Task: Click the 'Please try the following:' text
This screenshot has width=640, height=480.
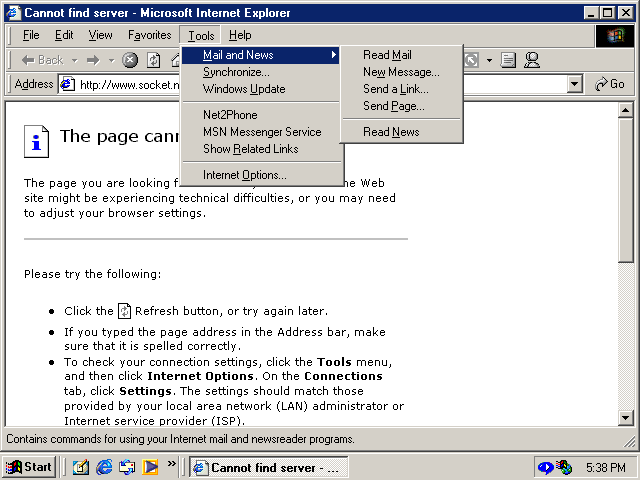Action: click(93, 274)
